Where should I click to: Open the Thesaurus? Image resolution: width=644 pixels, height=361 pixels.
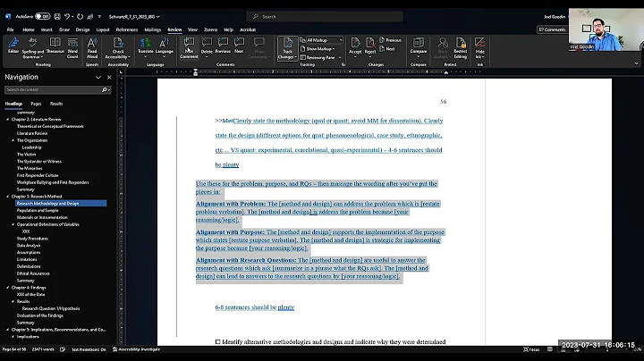55,46
